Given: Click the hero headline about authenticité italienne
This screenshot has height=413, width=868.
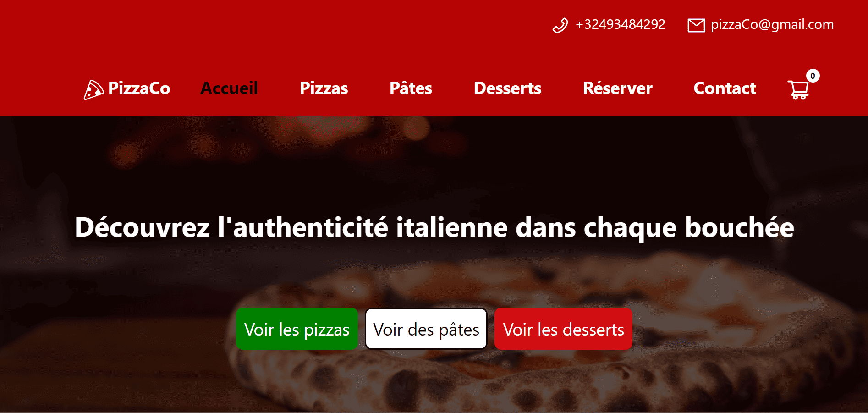Looking at the screenshot, I should [x=434, y=228].
